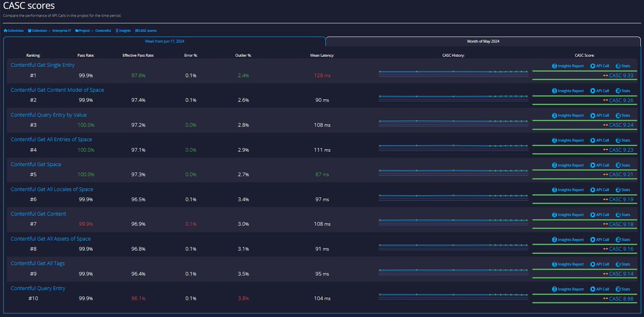The width and height of the screenshot is (644, 317).
Task: Open Insights Report for Contentful Get Space
Action: (568, 165)
